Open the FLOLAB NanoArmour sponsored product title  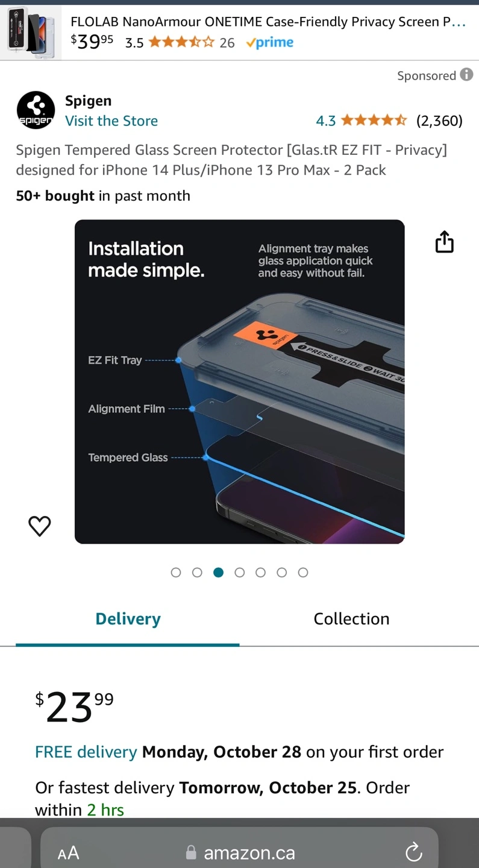[x=268, y=22]
